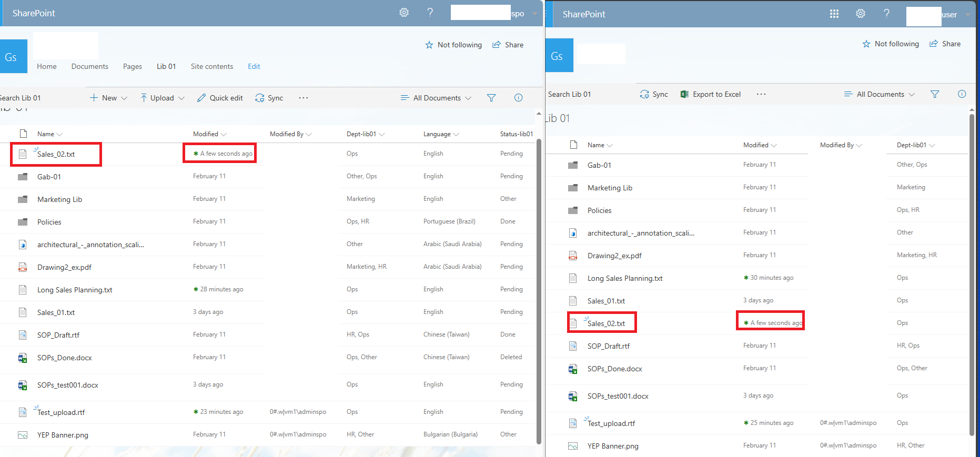Click Share button in left window
980x457 pixels.
(x=508, y=45)
